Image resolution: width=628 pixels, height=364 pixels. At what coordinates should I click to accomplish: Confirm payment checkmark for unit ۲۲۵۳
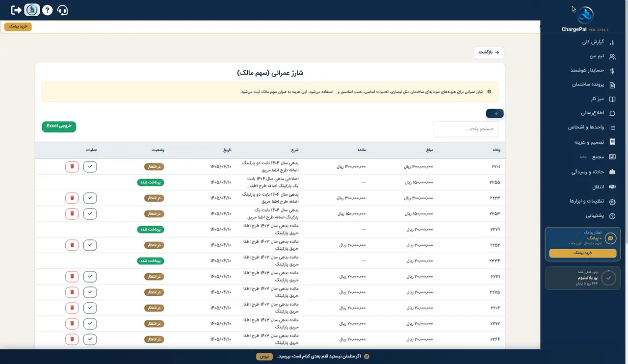pyautogui.click(x=90, y=213)
